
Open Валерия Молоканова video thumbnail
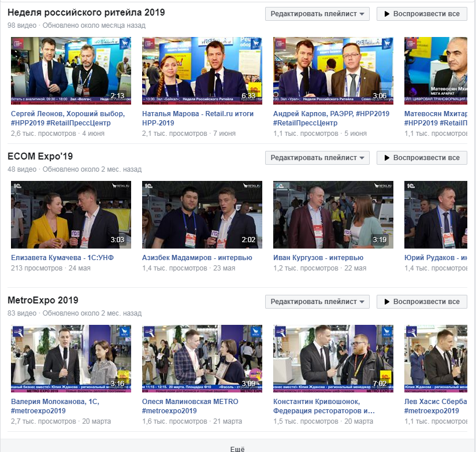71,359
